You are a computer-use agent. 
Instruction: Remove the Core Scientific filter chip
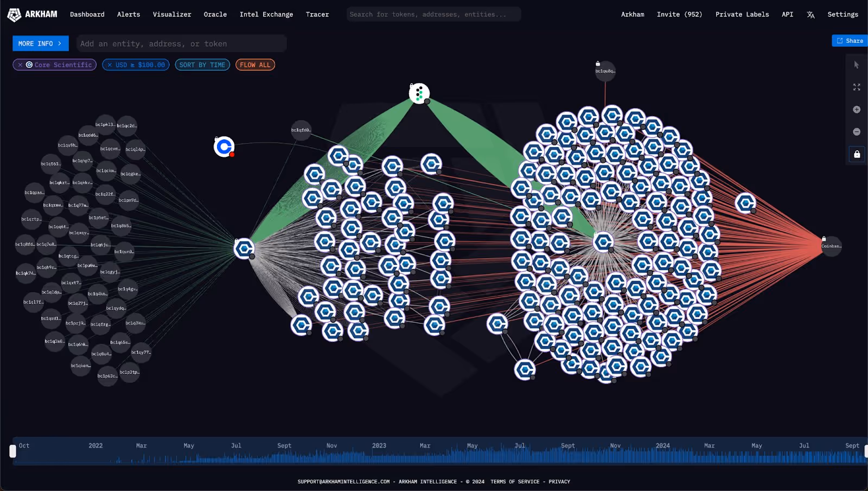click(20, 65)
